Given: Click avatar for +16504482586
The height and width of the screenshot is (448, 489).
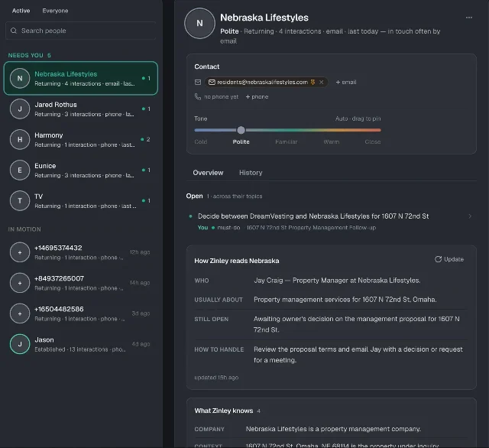Looking at the screenshot, I should (20, 313).
